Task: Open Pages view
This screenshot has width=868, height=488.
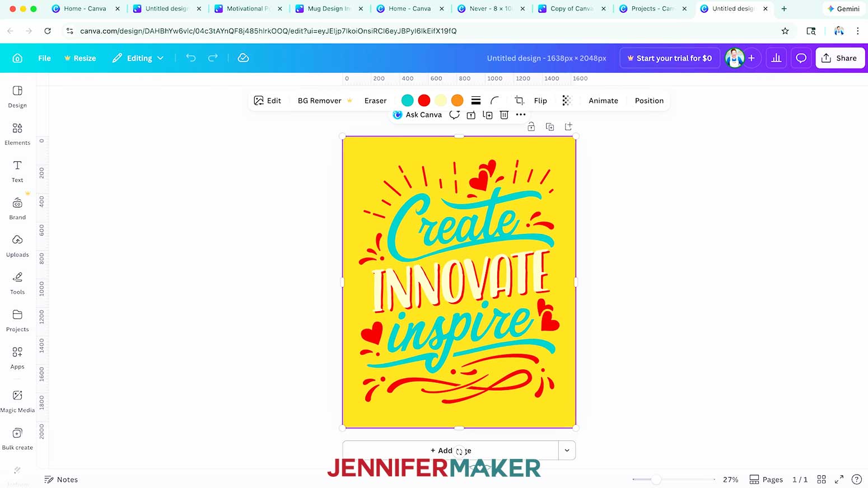Action: (766, 480)
